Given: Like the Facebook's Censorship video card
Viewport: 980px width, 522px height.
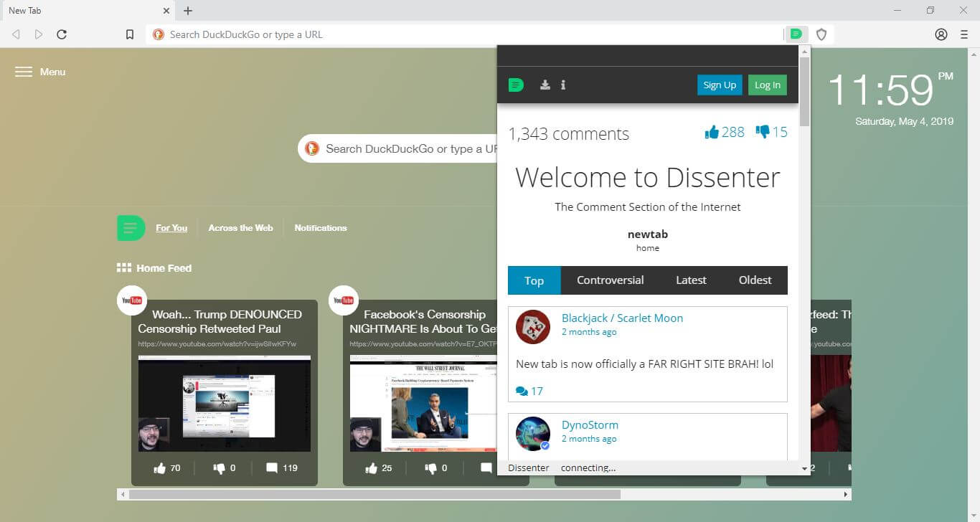Looking at the screenshot, I should pos(372,468).
